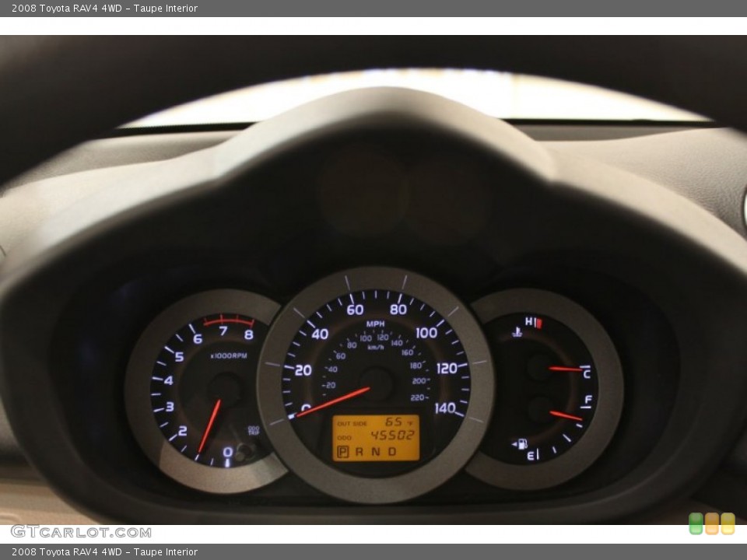
Task: Click the top title '2008 Toyota RAV4 4WD – Taupe Interior'
Action: 104,8
